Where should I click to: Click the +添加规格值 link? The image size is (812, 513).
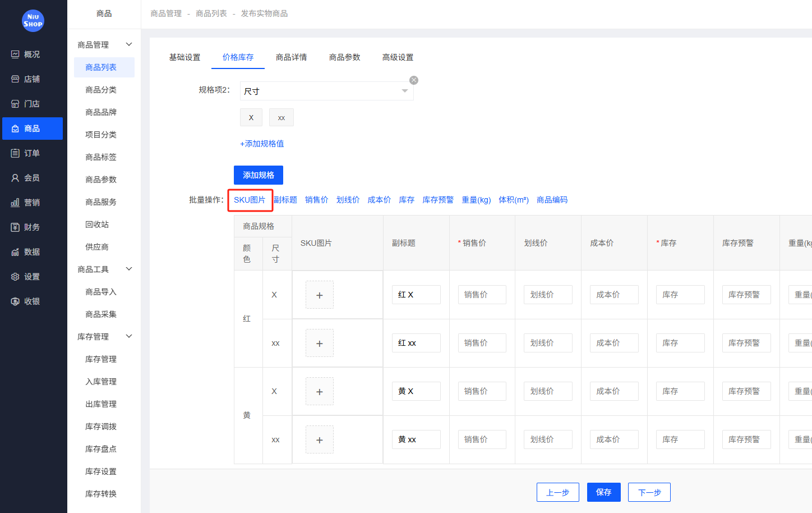(x=261, y=144)
